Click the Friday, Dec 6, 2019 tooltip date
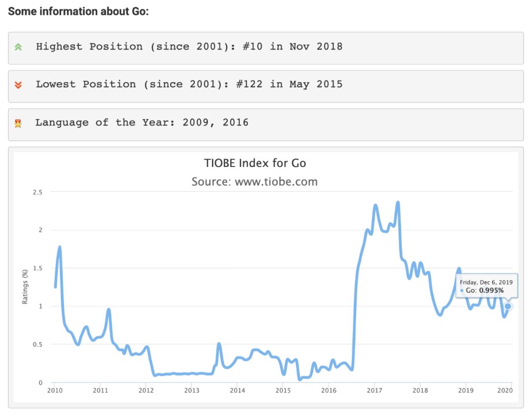532x419 pixels. coord(486,282)
